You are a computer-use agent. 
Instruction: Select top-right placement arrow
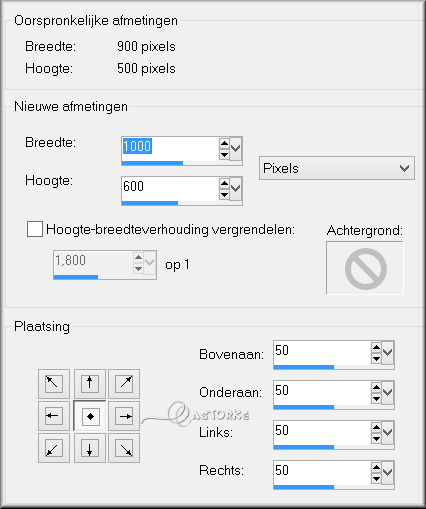pos(124,383)
